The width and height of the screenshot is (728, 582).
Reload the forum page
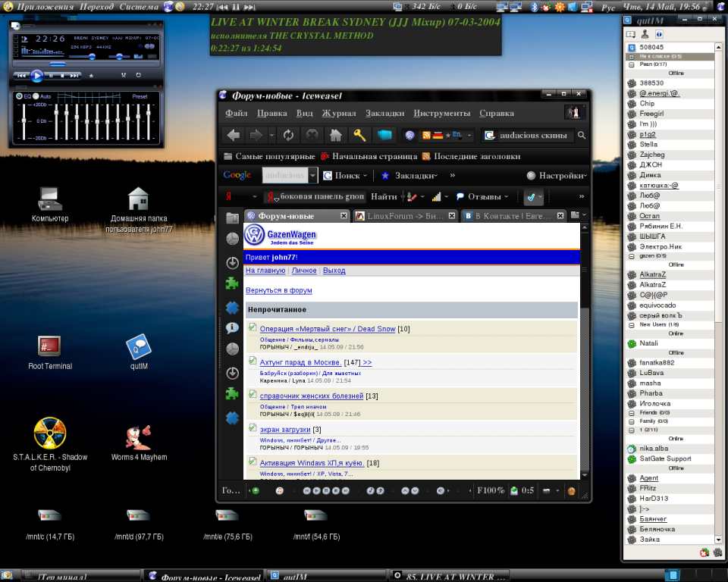pyautogui.click(x=288, y=136)
